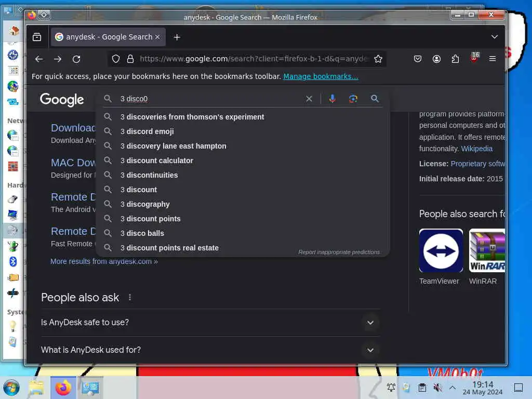The height and width of the screenshot is (399, 532).
Task: Open Firefox account menu
Action: (x=436, y=59)
